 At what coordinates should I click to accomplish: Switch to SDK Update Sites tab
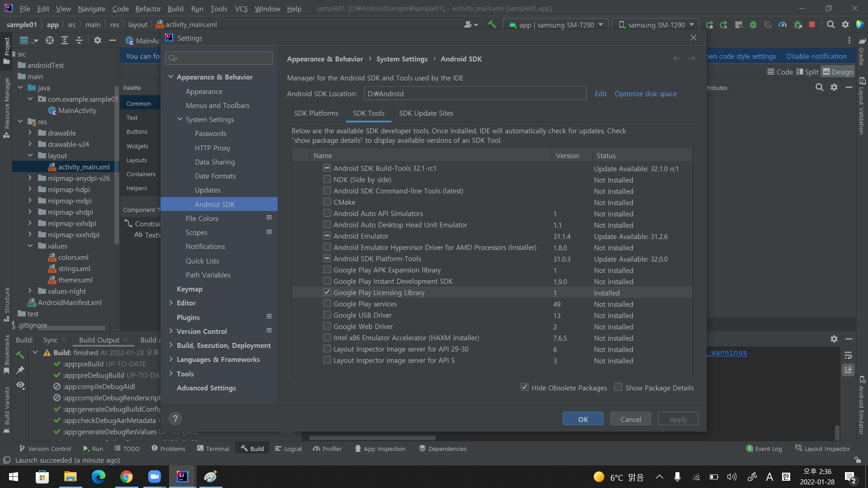[426, 113]
